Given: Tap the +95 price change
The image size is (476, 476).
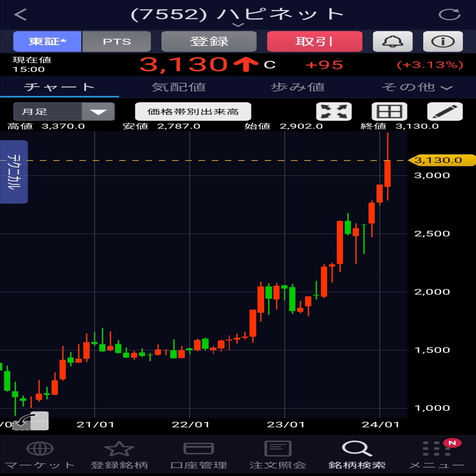Looking at the screenshot, I should click(x=324, y=65).
